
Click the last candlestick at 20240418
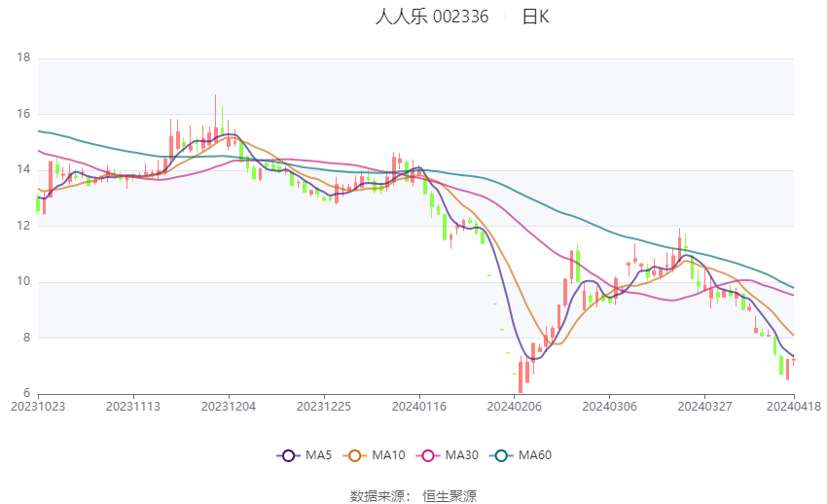click(x=794, y=360)
